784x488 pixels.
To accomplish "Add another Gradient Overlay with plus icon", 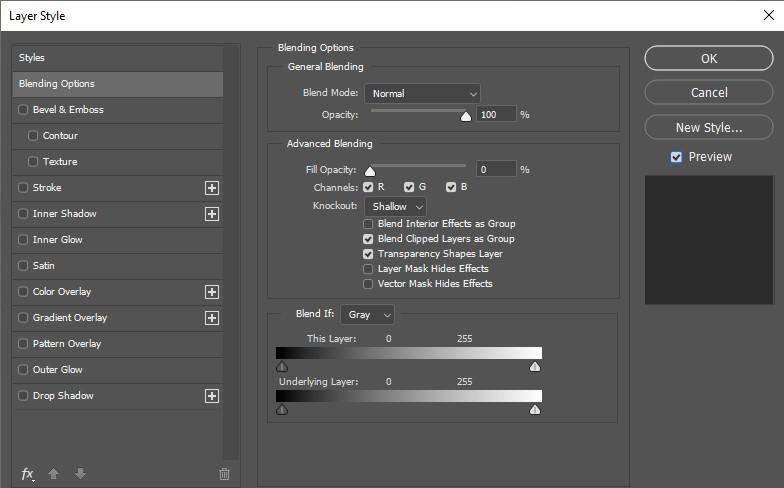I will (x=212, y=318).
